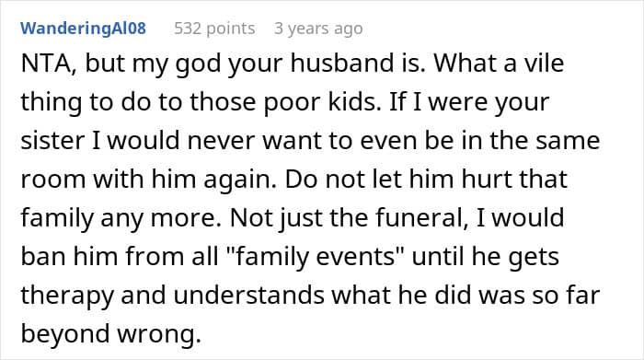Click the words 'What a vile'

(499, 64)
